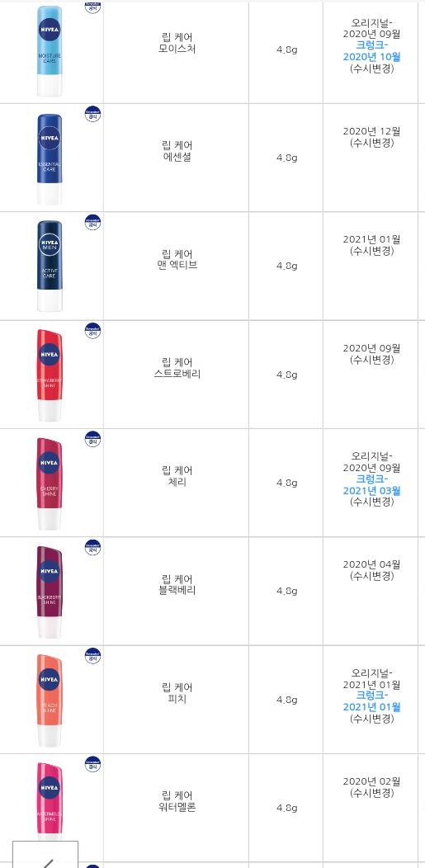Click the official badge beside Peach Shine
This screenshot has height=868, width=425.
[x=92, y=657]
